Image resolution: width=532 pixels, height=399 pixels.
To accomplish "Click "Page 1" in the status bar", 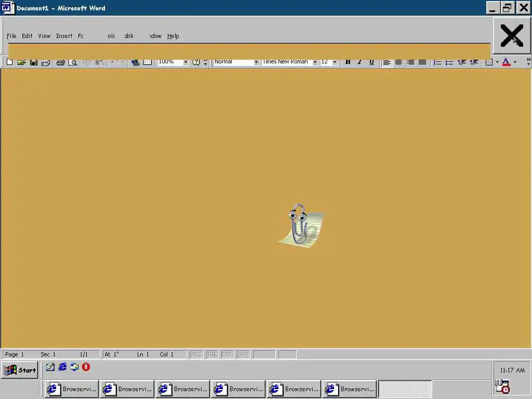I will tap(15, 354).
